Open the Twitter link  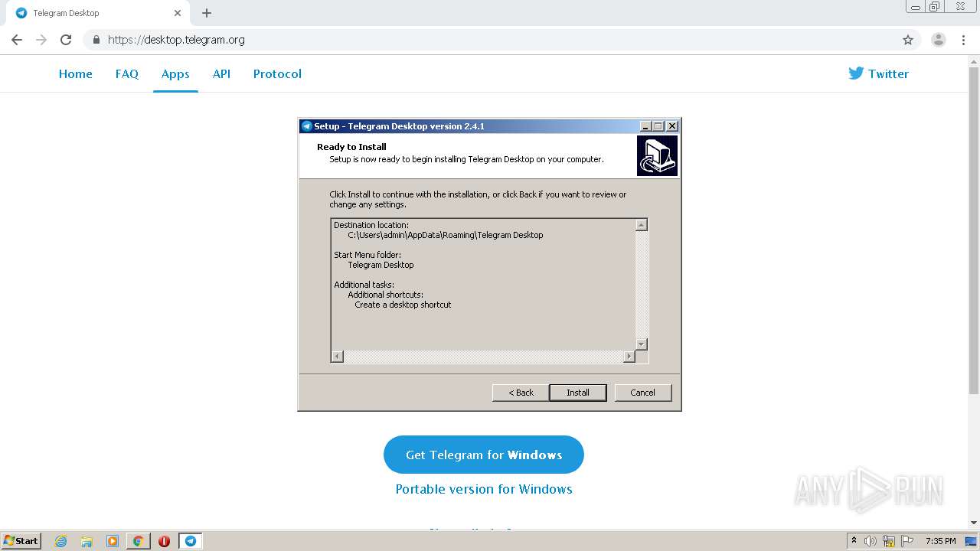(x=878, y=73)
